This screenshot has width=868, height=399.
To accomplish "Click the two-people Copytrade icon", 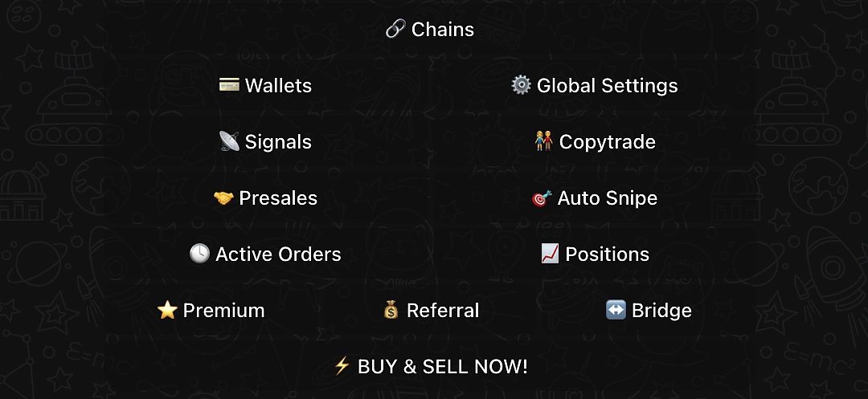I will [x=544, y=141].
